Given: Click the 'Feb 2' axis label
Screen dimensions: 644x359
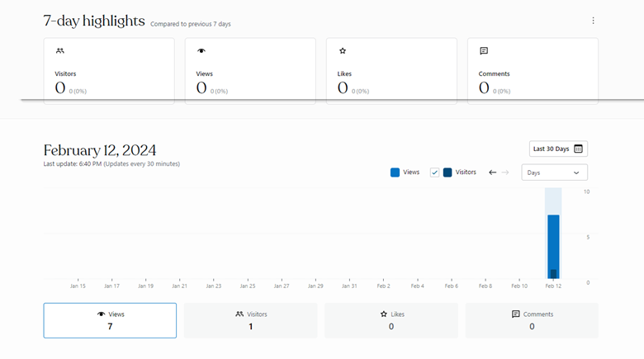Looking at the screenshot, I should click(x=384, y=286).
